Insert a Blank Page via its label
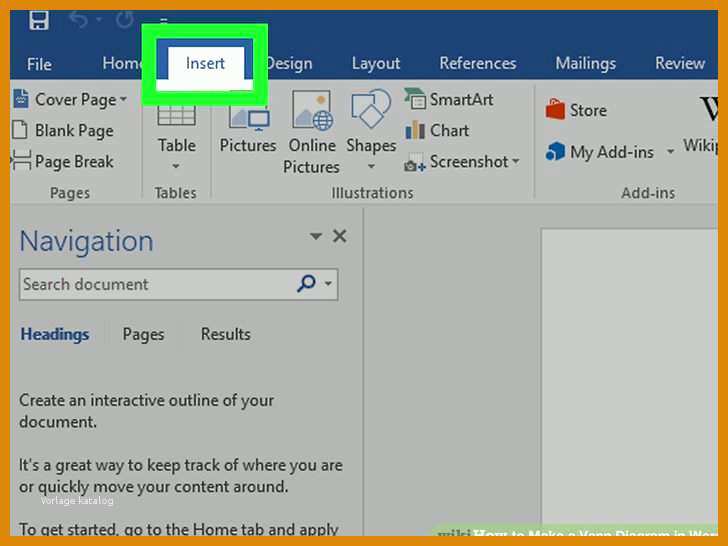The image size is (728, 546). 74,131
